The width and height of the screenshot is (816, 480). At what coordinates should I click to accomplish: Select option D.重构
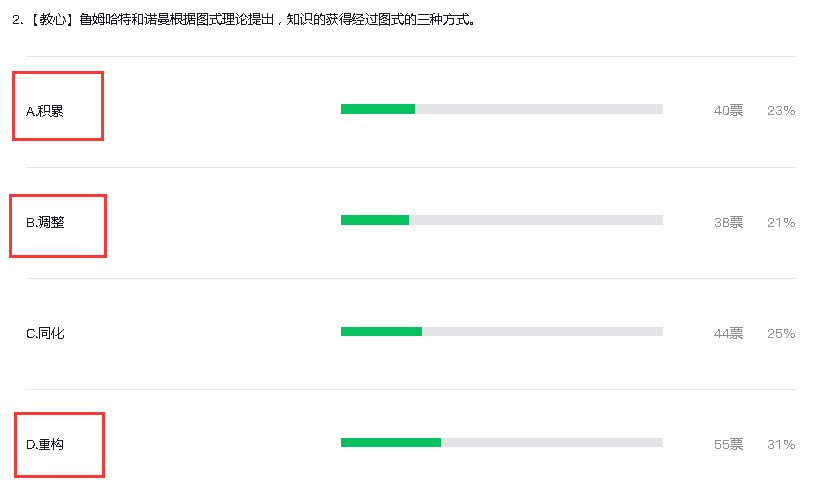45,444
